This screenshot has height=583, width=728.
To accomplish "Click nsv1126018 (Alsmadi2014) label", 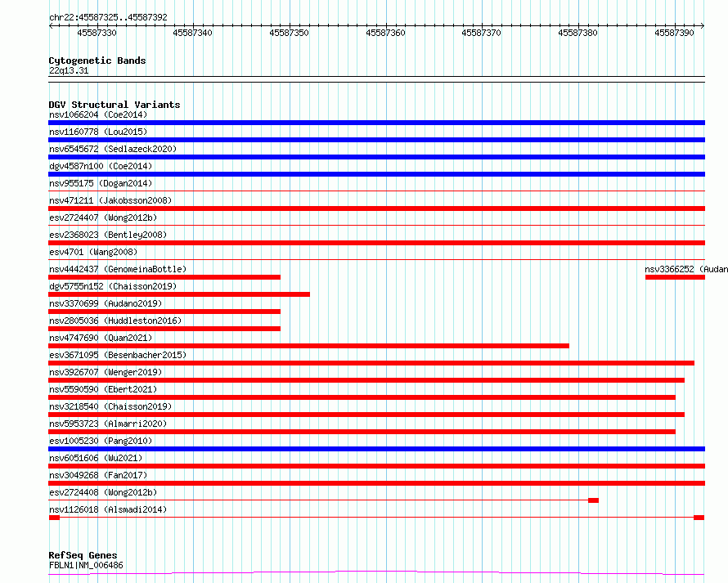I will tap(108, 509).
